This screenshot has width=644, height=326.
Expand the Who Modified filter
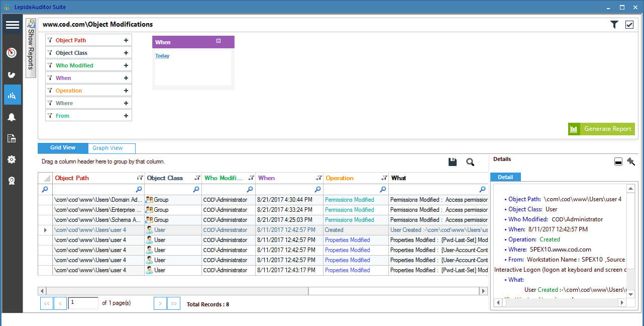pyautogui.click(x=126, y=65)
